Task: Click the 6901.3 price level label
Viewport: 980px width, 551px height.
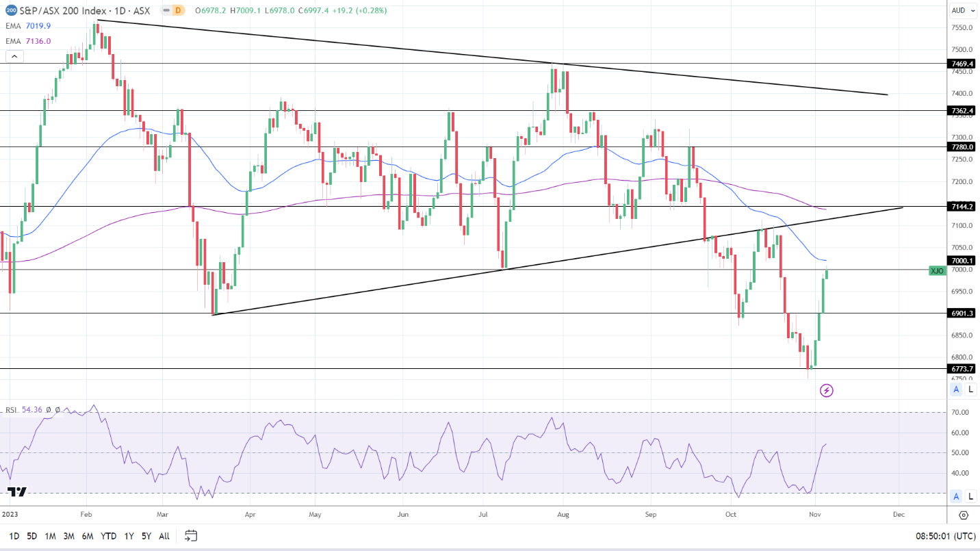Action: pos(962,313)
